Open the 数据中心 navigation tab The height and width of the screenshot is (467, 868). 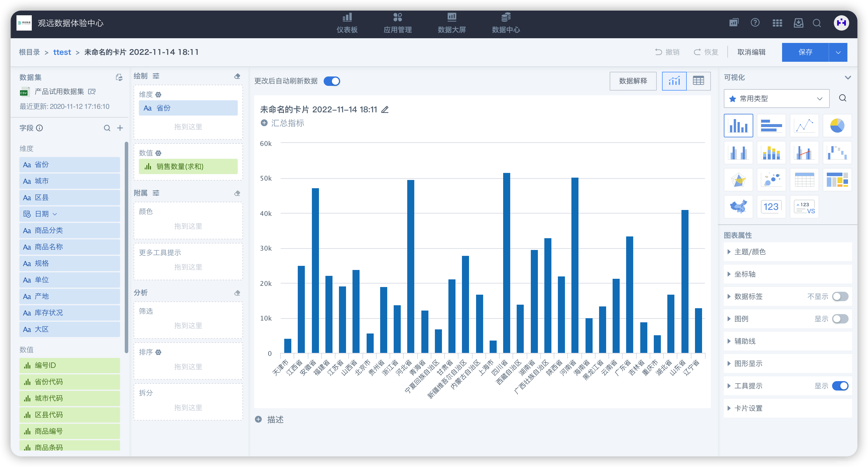click(x=505, y=23)
